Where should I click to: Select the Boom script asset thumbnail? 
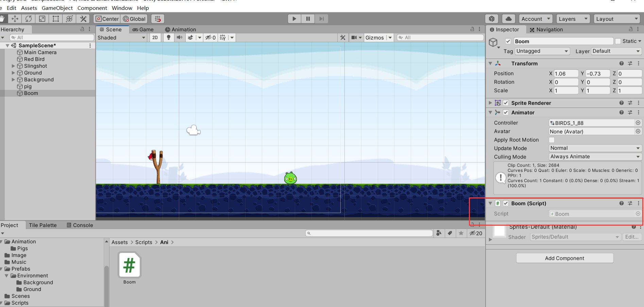pyautogui.click(x=130, y=265)
